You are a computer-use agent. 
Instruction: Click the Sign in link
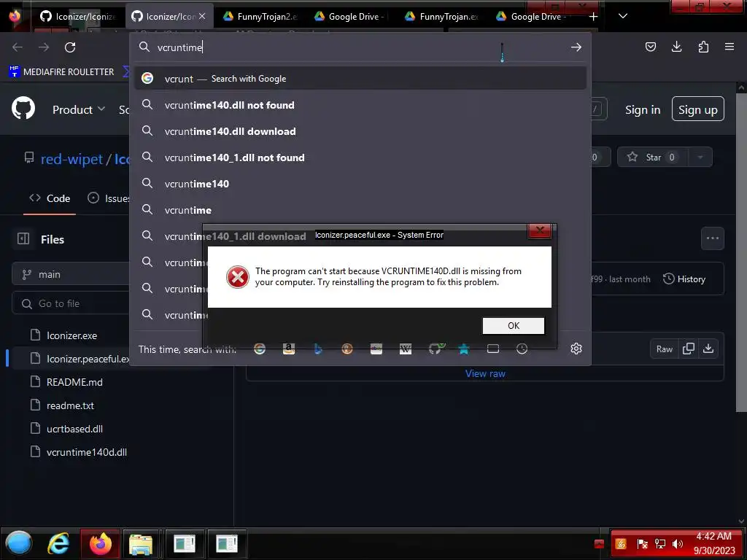tap(643, 110)
